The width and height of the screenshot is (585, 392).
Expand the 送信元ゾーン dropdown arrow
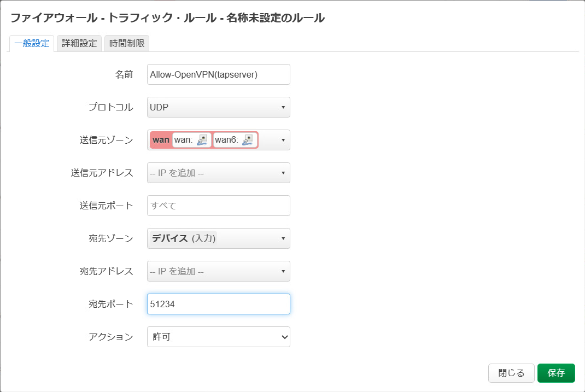point(283,140)
